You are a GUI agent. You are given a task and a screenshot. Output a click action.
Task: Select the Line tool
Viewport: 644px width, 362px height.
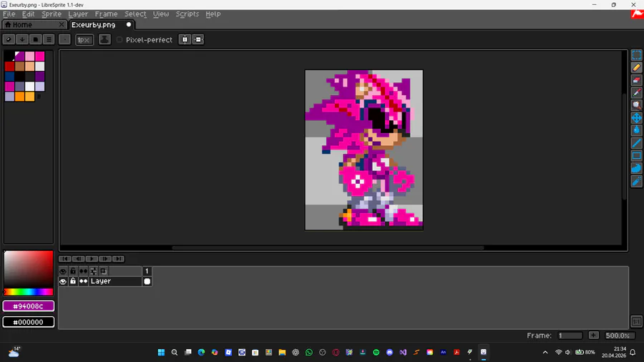coord(636,143)
